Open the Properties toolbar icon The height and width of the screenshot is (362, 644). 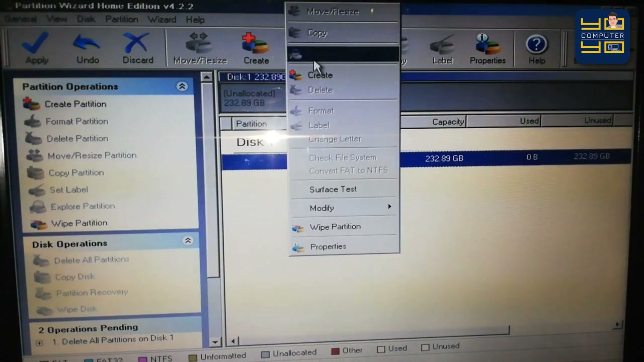tap(488, 49)
